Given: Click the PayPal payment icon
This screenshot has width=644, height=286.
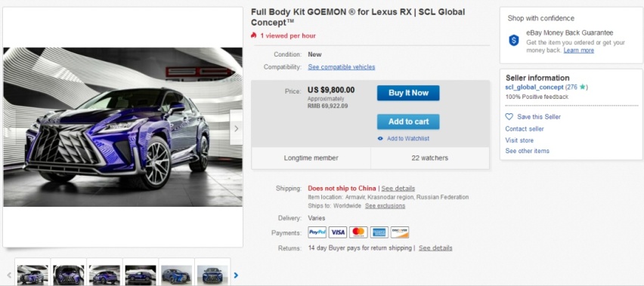Looking at the screenshot, I should 317,232.
